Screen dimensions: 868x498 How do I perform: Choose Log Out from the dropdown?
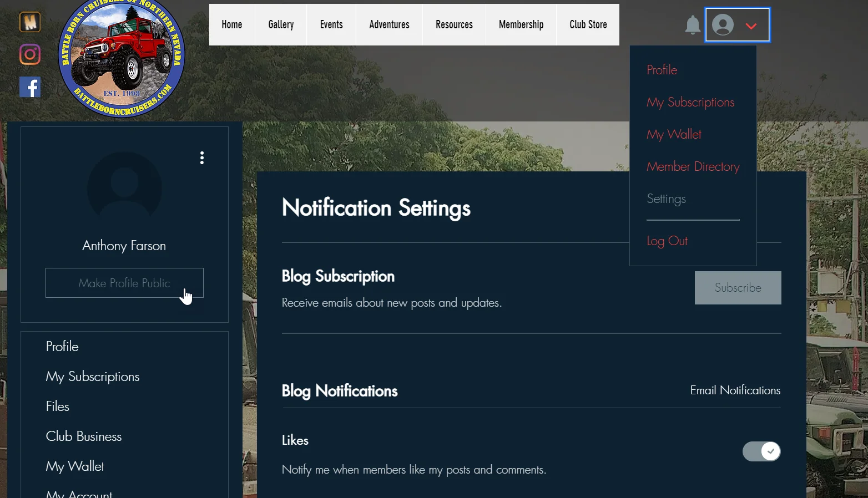click(x=667, y=241)
